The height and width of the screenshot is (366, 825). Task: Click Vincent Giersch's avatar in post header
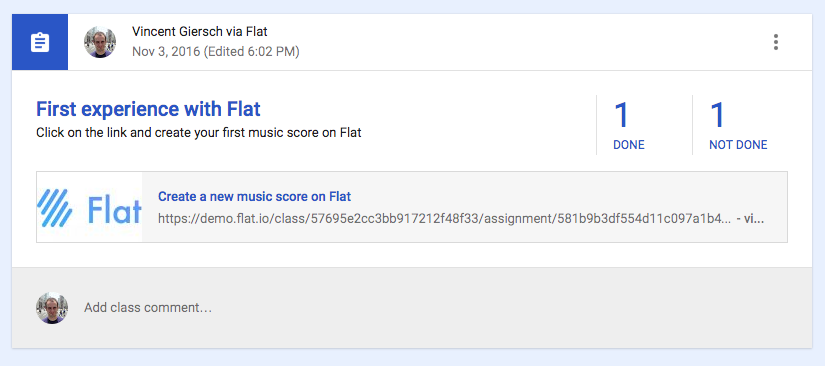pos(100,42)
